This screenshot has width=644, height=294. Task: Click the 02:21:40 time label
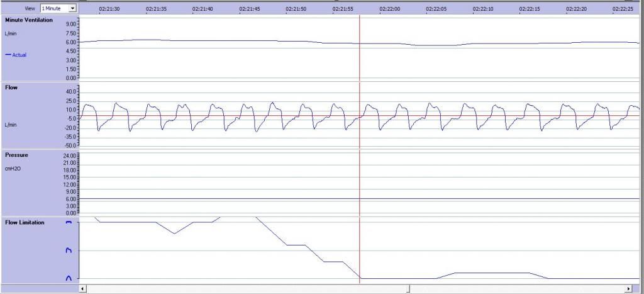point(203,9)
